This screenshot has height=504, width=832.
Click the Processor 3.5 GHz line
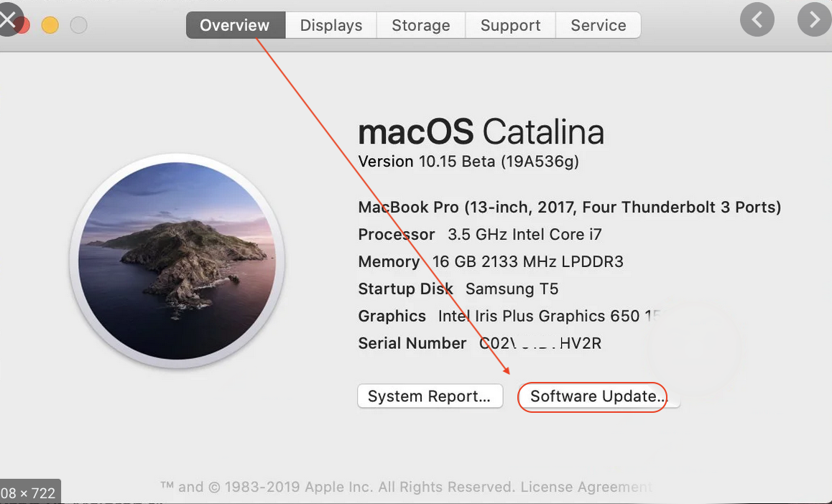click(x=480, y=235)
